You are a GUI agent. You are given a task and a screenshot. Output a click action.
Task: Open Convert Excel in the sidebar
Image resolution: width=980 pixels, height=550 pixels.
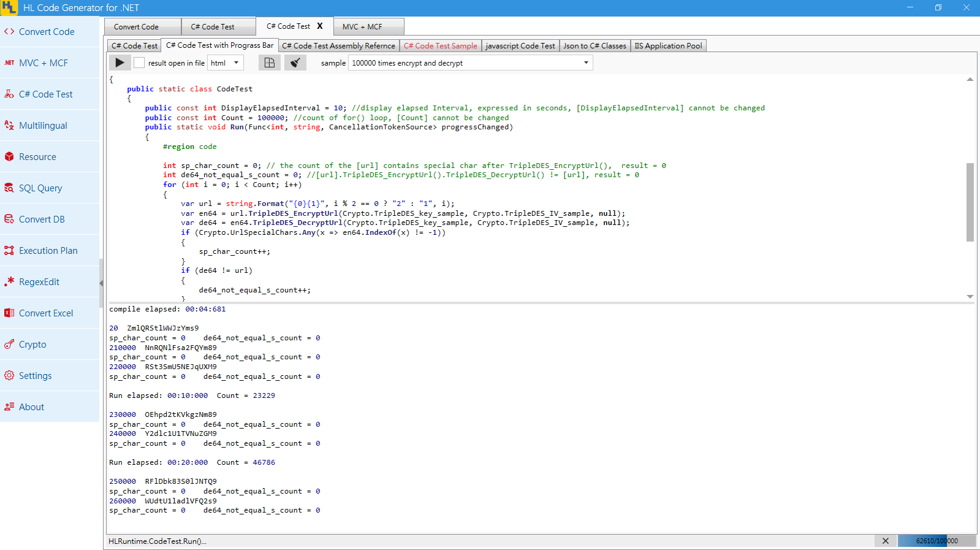tap(46, 313)
